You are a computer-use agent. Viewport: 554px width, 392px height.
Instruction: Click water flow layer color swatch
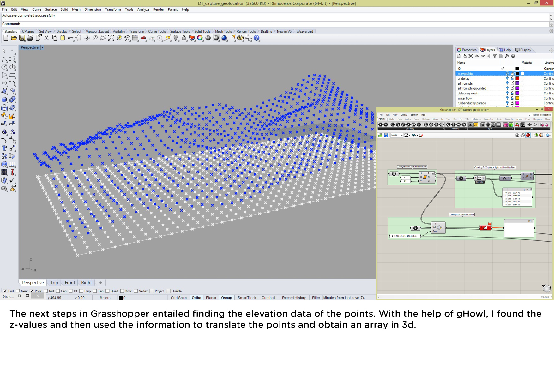pyautogui.click(x=517, y=98)
